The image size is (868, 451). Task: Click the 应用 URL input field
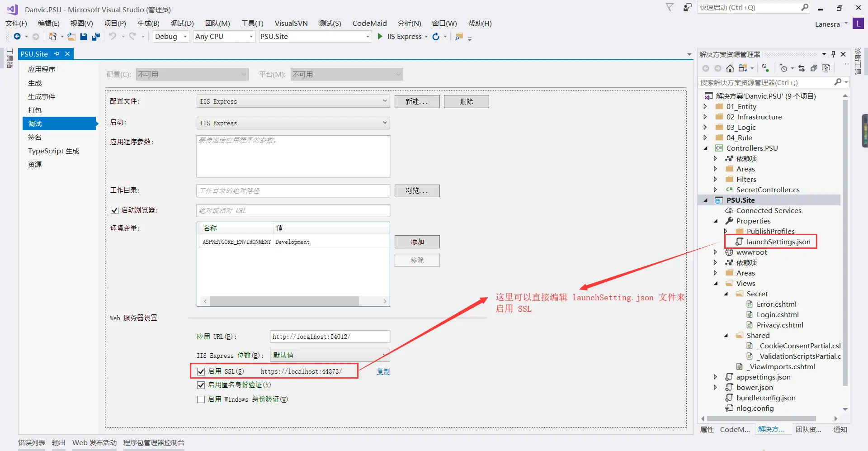(330, 337)
